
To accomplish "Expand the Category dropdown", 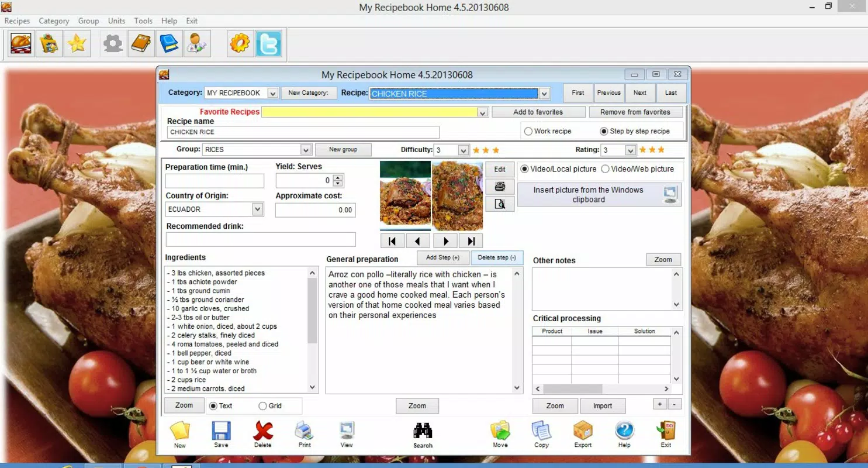I will tap(272, 93).
